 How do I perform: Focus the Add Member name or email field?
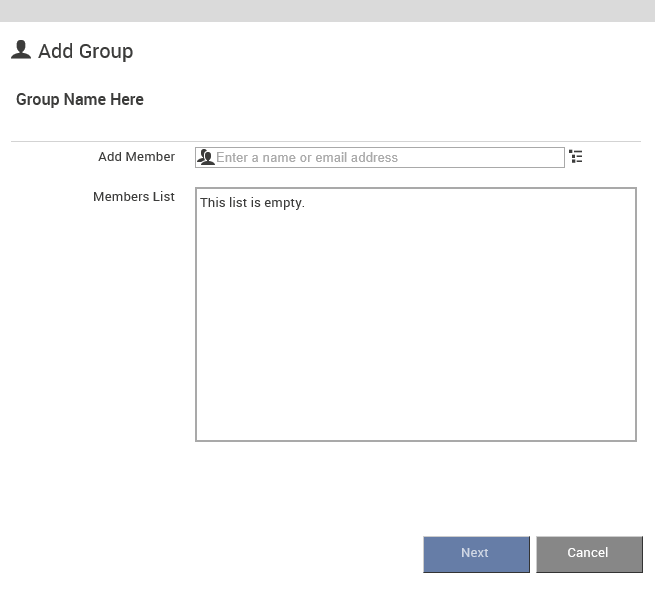[x=380, y=157]
